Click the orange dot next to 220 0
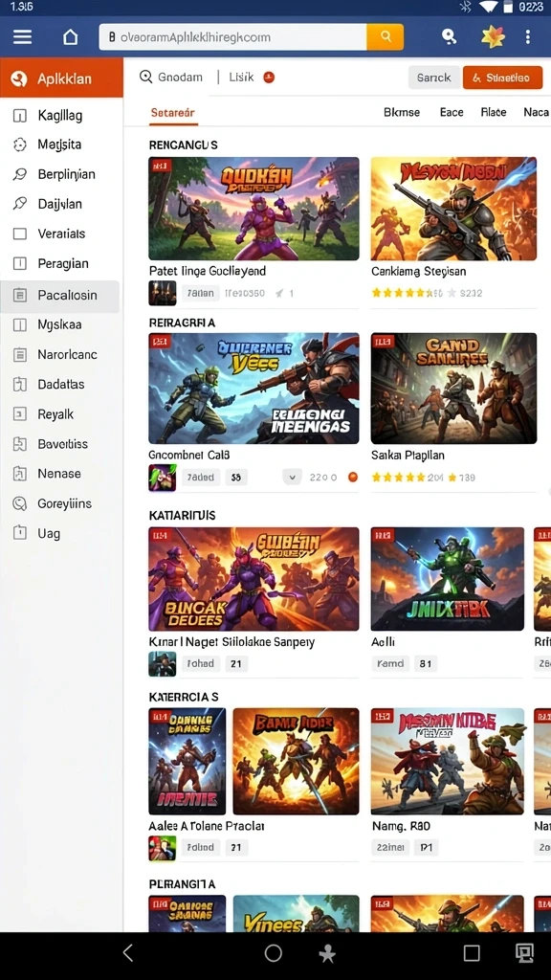Screen dimensions: 551x980 352,478
